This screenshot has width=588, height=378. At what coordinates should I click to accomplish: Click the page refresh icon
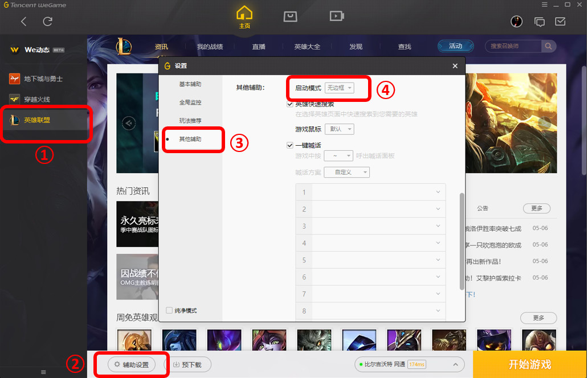pos(48,21)
